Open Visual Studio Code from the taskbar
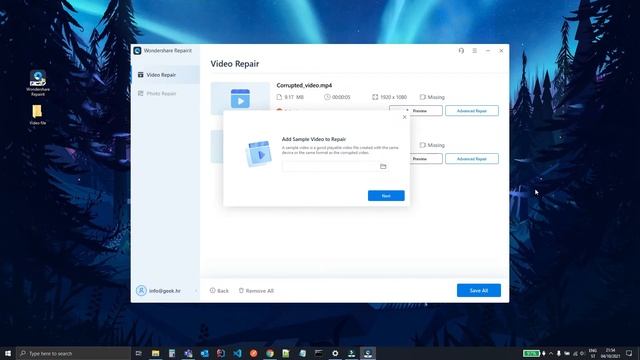 pos(237,353)
